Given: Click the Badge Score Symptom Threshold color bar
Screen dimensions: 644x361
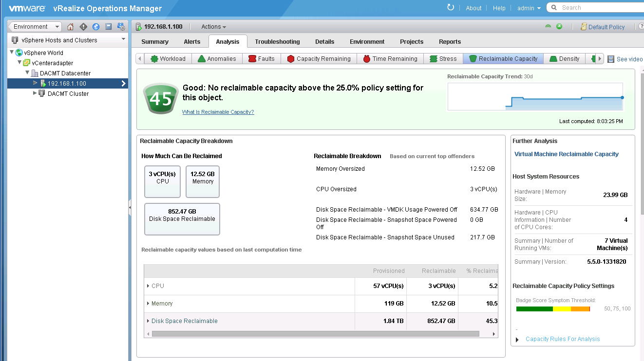Looking at the screenshot, I should 553,309.
